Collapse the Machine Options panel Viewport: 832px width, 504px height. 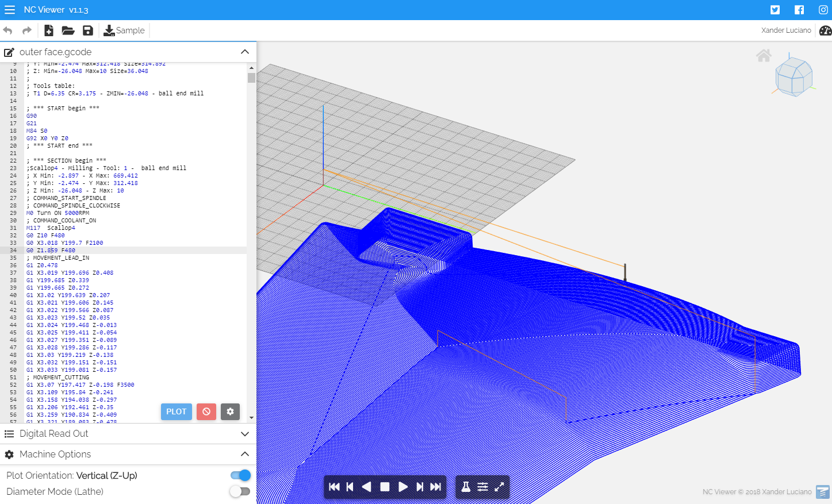(x=245, y=454)
